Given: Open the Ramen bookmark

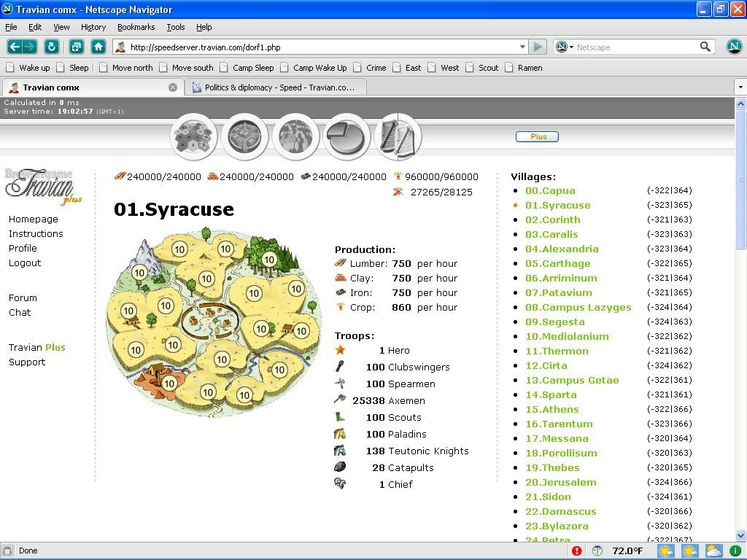Looking at the screenshot, I should pyautogui.click(x=524, y=68).
